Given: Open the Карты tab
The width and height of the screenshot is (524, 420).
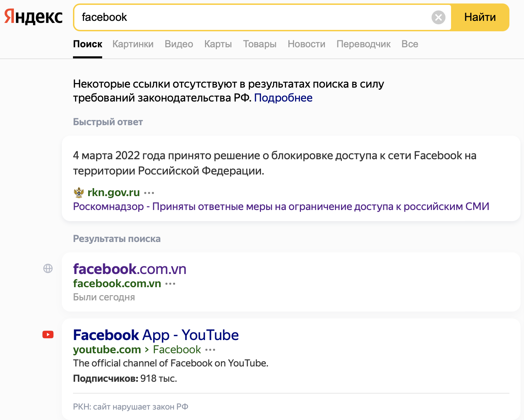Looking at the screenshot, I should tap(218, 44).
